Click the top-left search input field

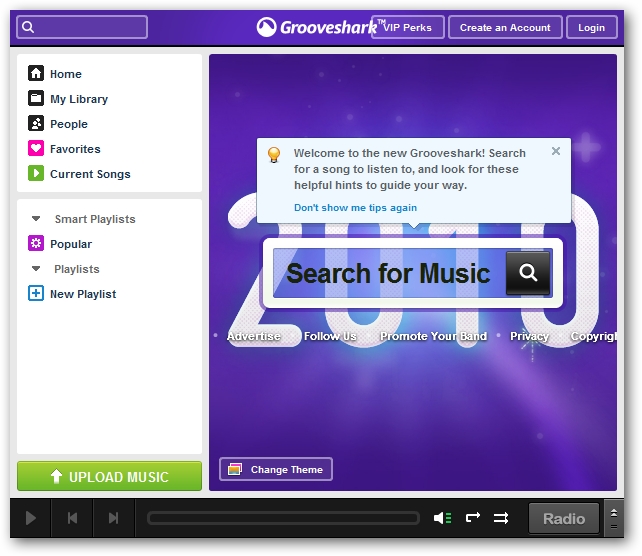click(82, 27)
